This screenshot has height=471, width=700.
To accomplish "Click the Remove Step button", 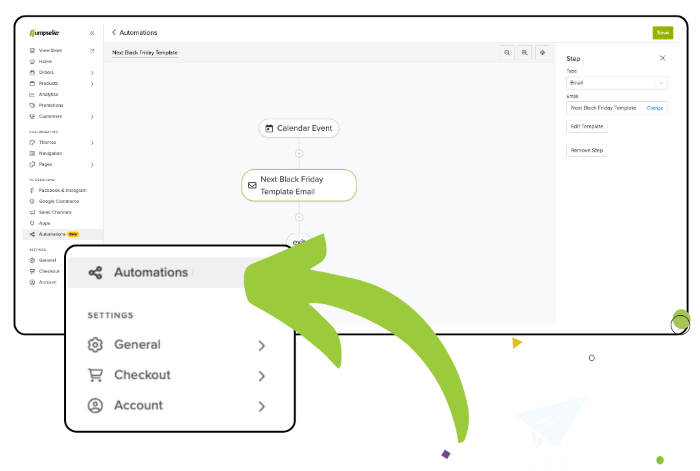I will 586,150.
